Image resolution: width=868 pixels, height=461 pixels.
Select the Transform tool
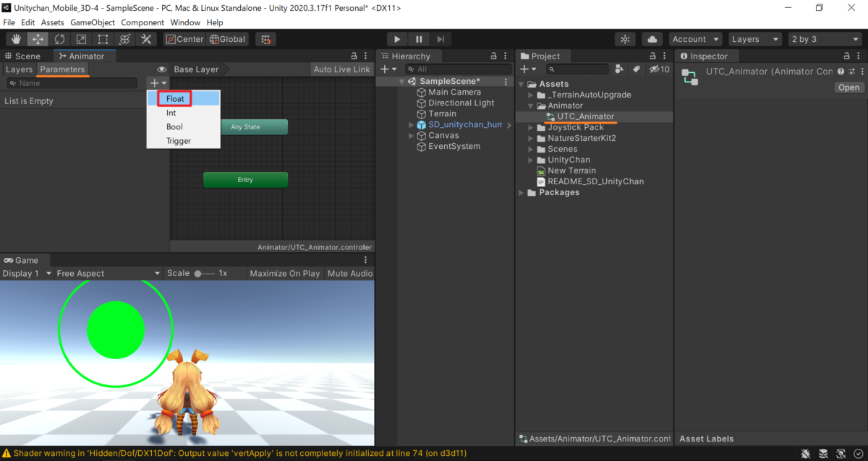tap(124, 39)
